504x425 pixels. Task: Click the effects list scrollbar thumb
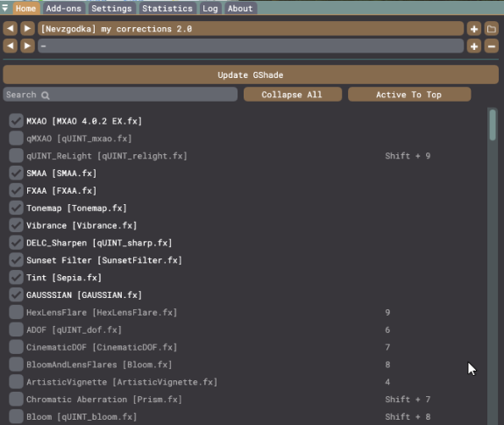[493, 125]
